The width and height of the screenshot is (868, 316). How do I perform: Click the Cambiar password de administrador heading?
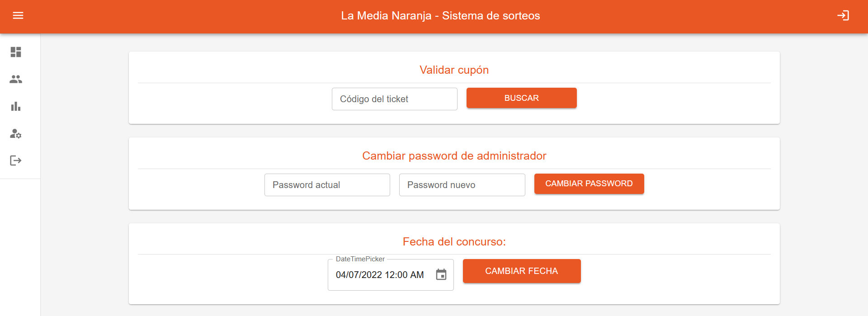point(454,156)
